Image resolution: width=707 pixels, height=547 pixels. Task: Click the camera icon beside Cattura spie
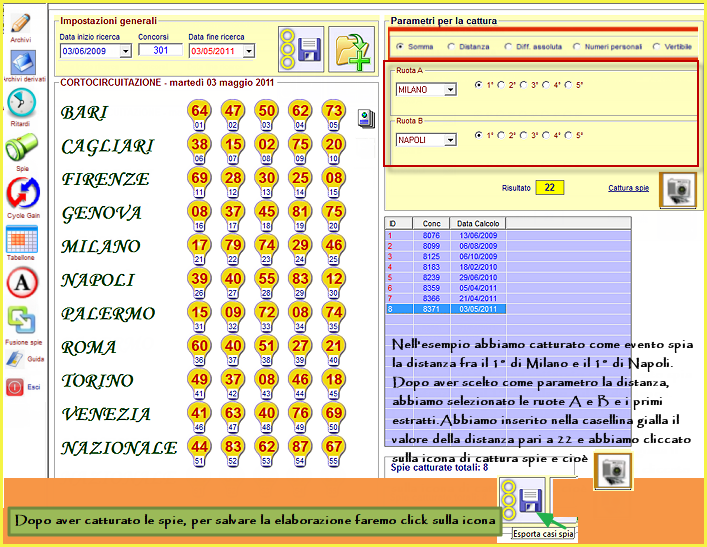(678, 190)
